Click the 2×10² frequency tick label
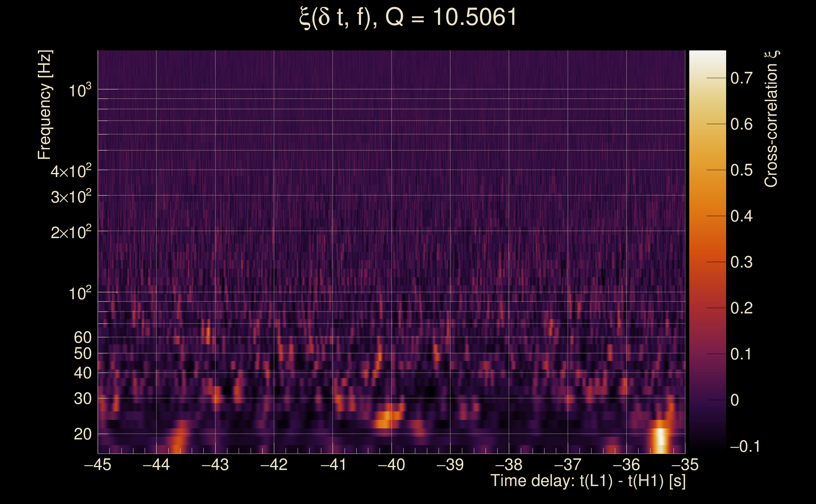Viewport: 816px width, 504px height. coord(71,232)
